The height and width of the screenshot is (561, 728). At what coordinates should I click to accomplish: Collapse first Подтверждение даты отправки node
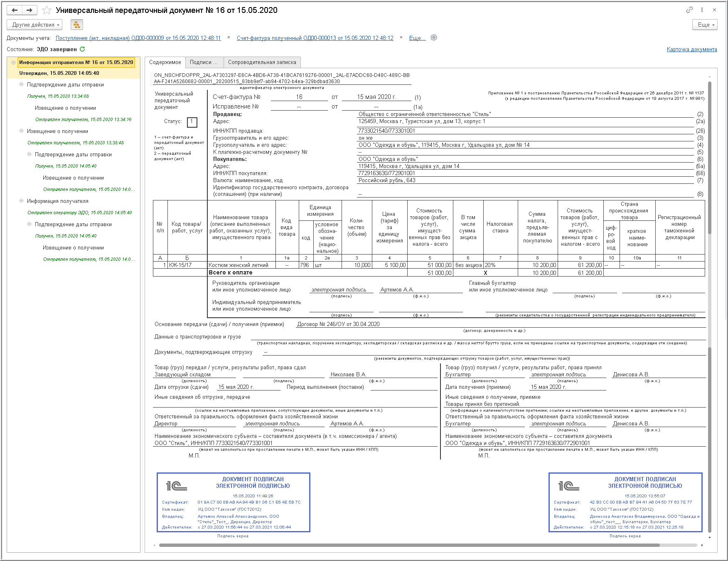(x=21, y=84)
